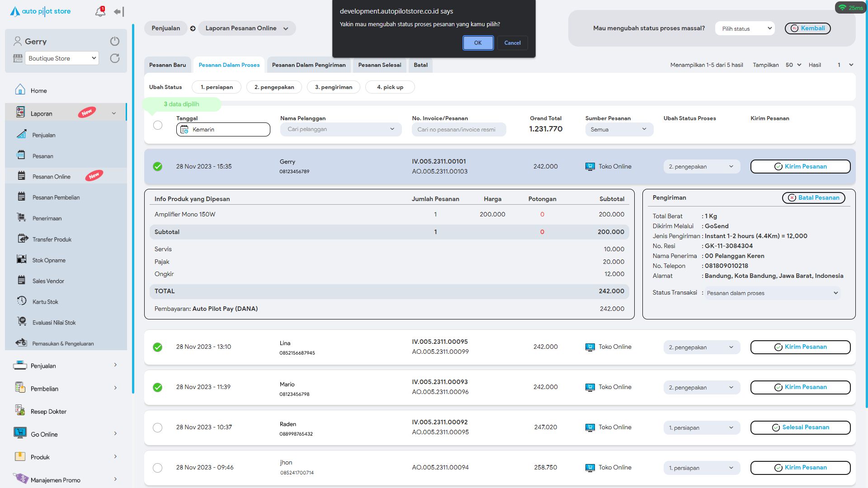Switch to Pesanan Selesai tab
This screenshot has width=868, height=488.
coord(379,65)
